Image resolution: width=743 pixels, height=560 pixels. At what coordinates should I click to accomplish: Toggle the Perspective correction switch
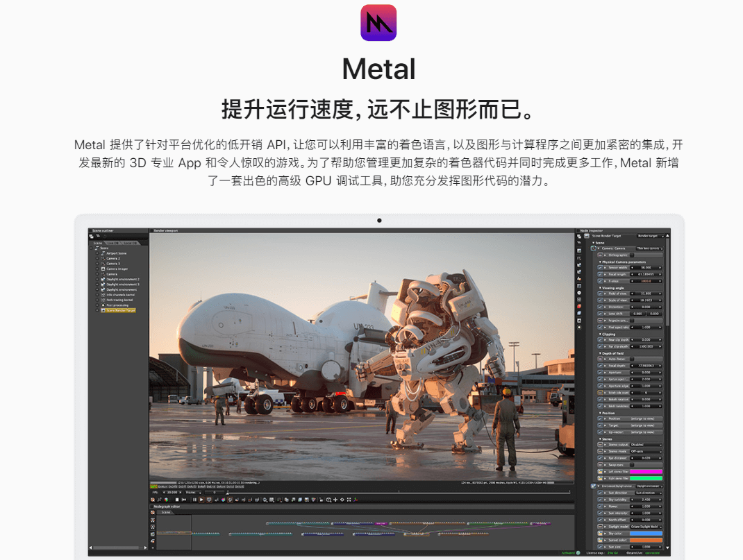coord(632,321)
